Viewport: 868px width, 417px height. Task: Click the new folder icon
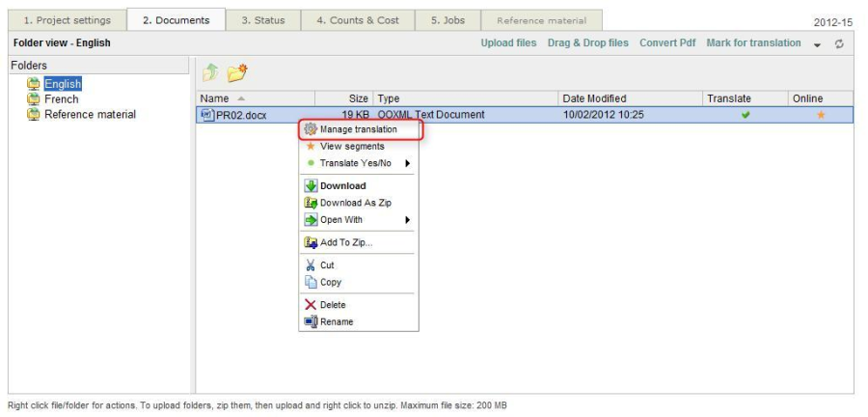click(237, 72)
